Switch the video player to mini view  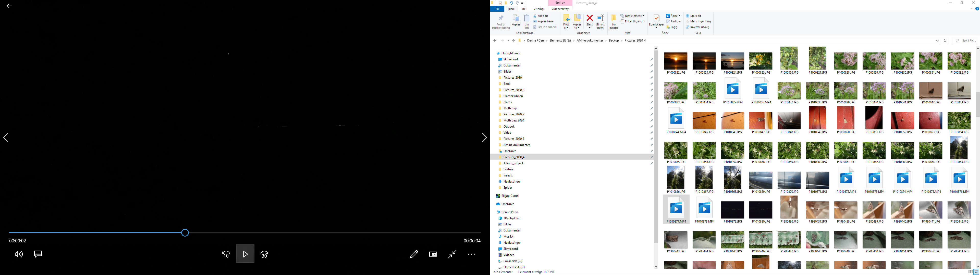[x=433, y=254]
